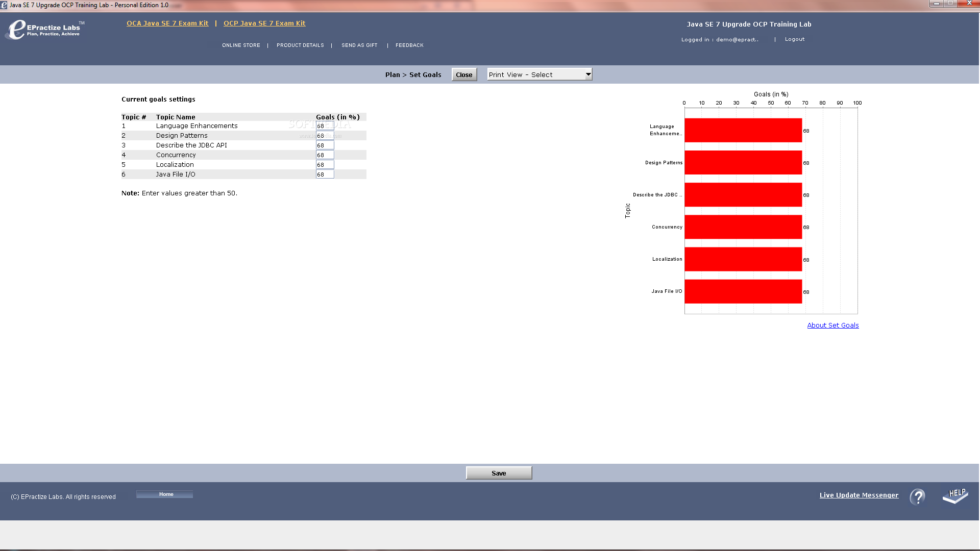Click the Home button in footer
980x551 pixels.
pyautogui.click(x=164, y=494)
